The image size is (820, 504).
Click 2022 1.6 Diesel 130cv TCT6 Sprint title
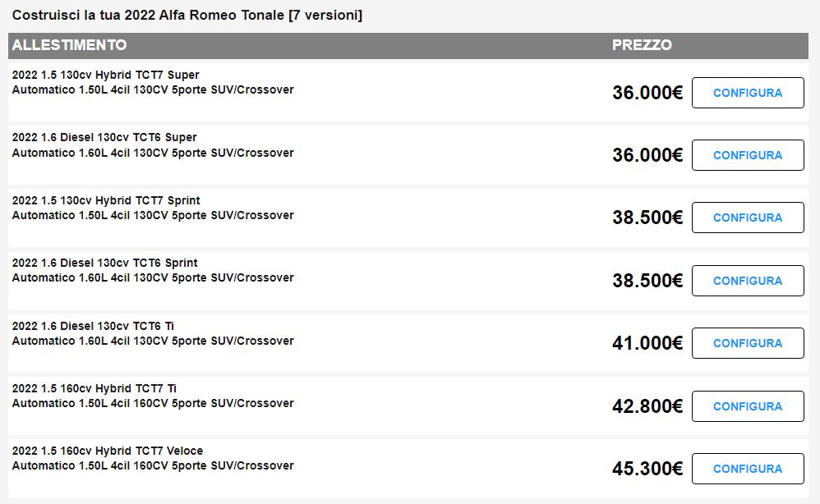104,263
